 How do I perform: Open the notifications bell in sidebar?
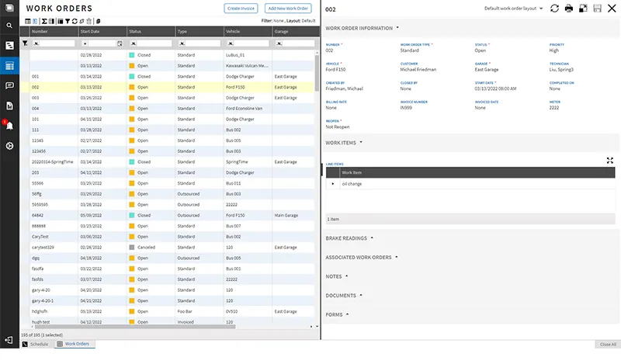click(9, 126)
